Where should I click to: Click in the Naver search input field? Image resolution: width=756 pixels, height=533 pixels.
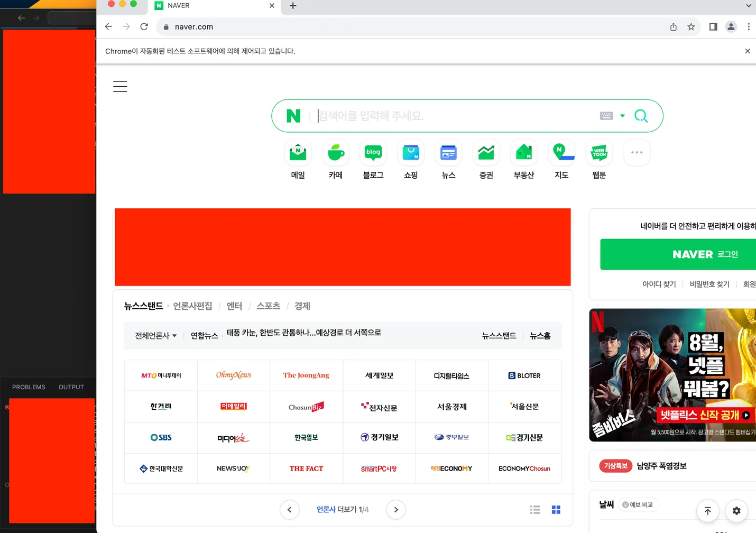coord(455,116)
